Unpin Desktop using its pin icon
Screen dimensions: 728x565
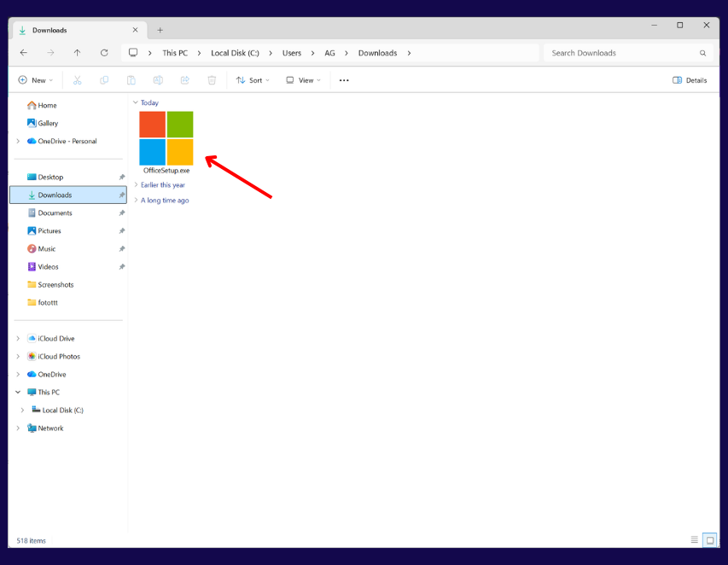click(122, 177)
